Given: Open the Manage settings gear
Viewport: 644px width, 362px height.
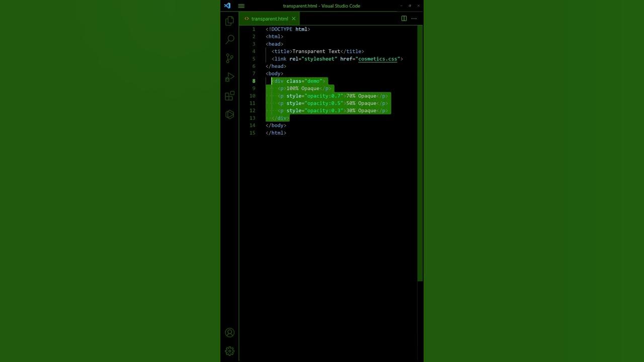Looking at the screenshot, I should pyautogui.click(x=229, y=351).
